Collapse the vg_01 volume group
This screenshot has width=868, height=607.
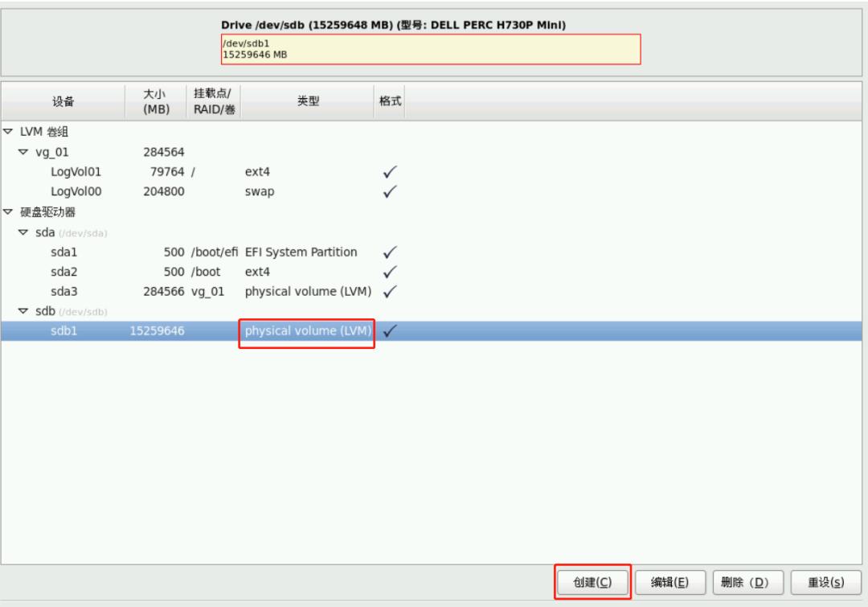point(23,152)
